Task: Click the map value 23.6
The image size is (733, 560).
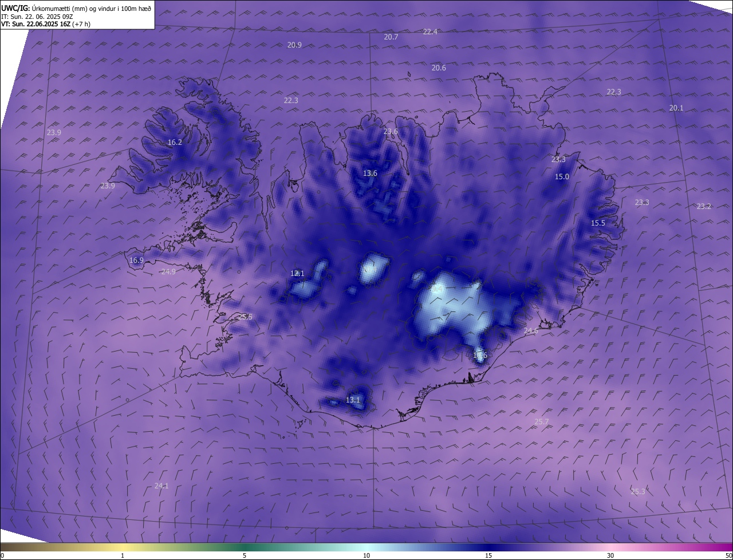Action: coord(391,131)
